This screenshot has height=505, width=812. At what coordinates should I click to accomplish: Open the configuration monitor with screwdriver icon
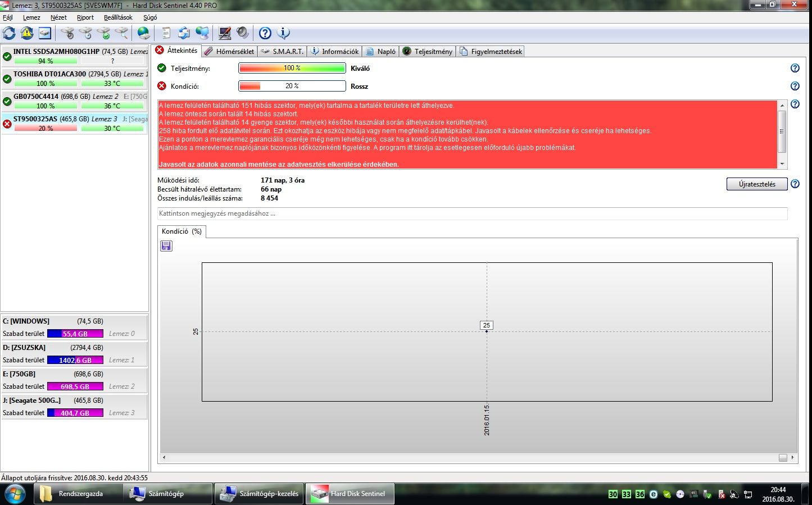click(x=225, y=33)
